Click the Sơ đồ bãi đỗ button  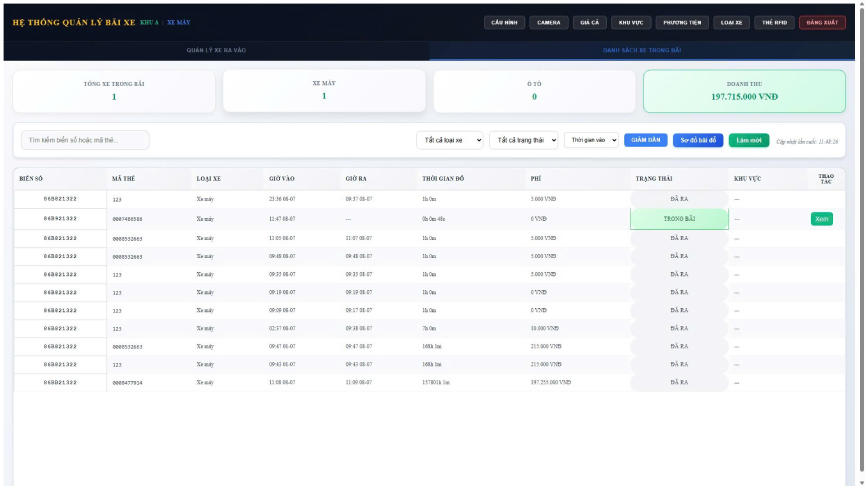(698, 140)
